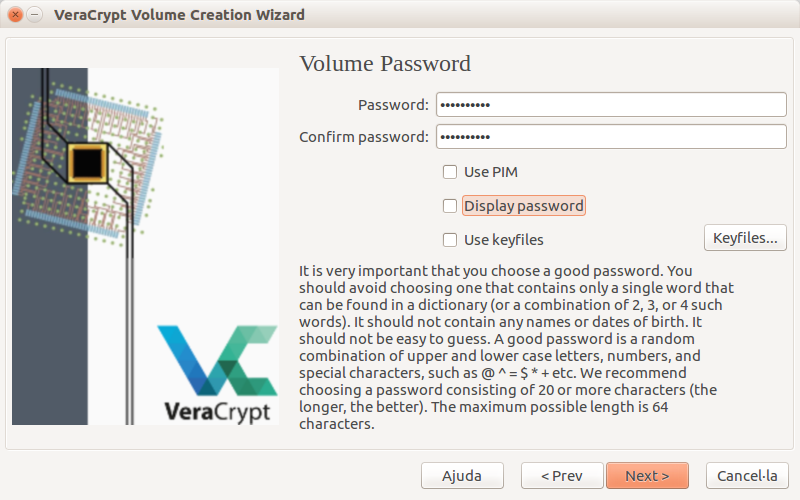Click the "Password:" field label
800x500 pixels.
[x=393, y=105]
